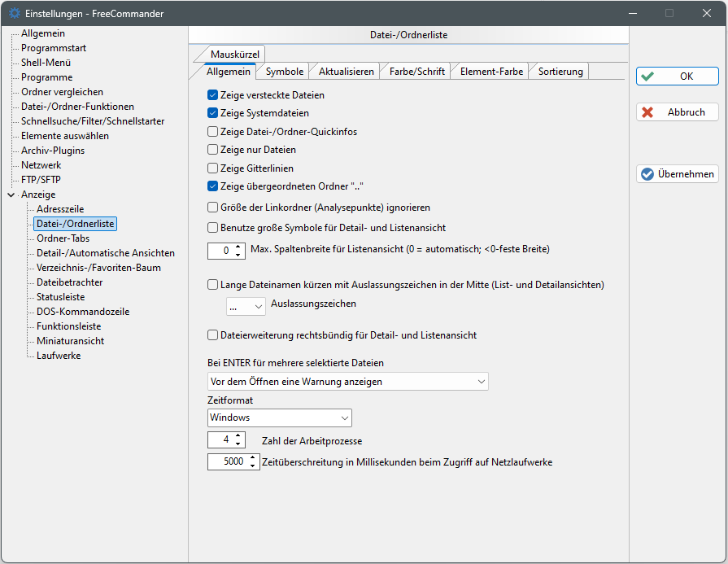Enable Zeige Gitterlinien checkbox
The image size is (728, 564).
point(212,168)
